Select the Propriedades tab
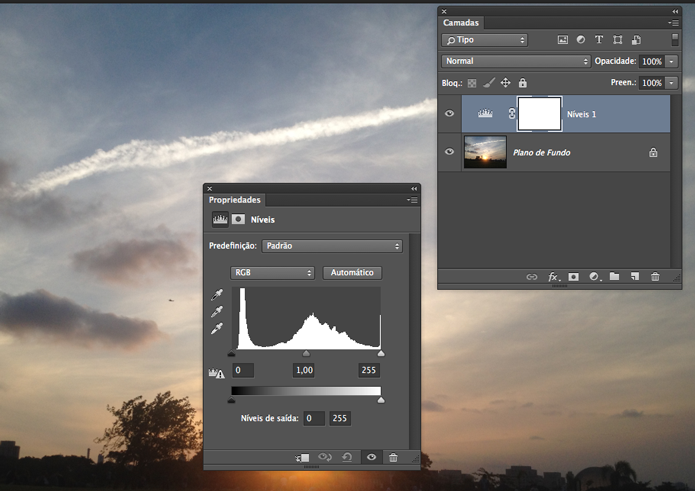Image resolution: width=695 pixels, height=491 pixels. (x=234, y=200)
